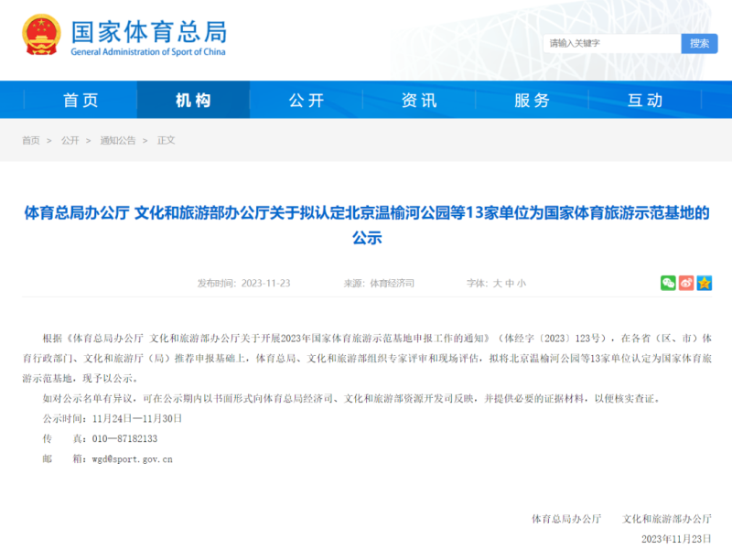Set font size to 大
Image resolution: width=732 pixels, height=560 pixels.
pos(498,284)
